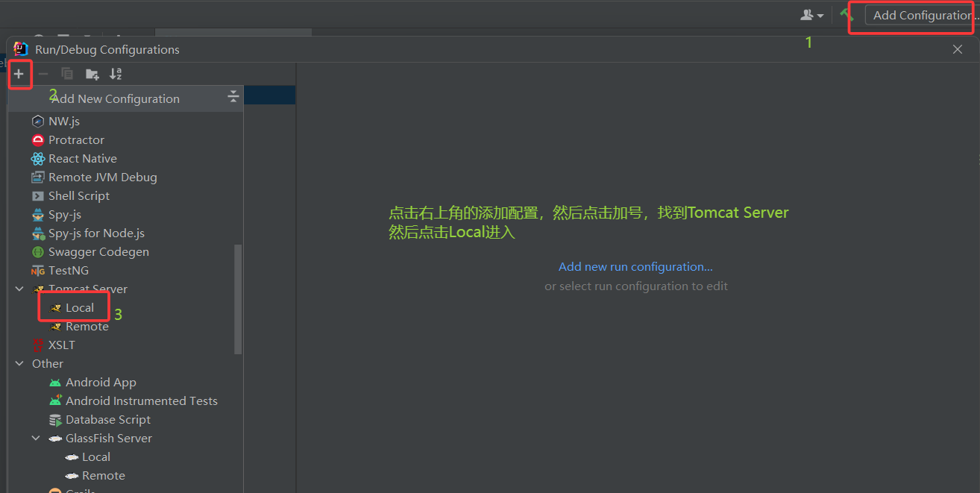
Task: Click the configuration type list scrollbar
Action: coord(238,299)
